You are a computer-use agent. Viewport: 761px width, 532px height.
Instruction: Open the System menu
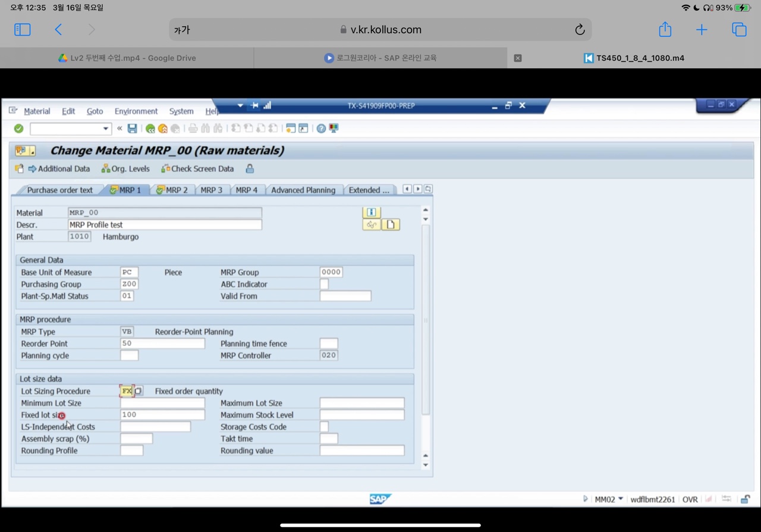[181, 111]
